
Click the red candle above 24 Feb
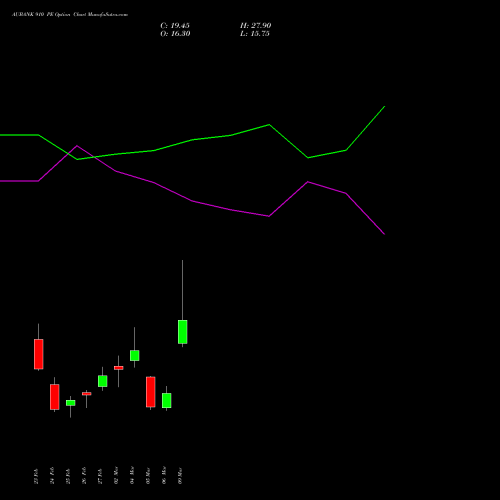click(55, 397)
